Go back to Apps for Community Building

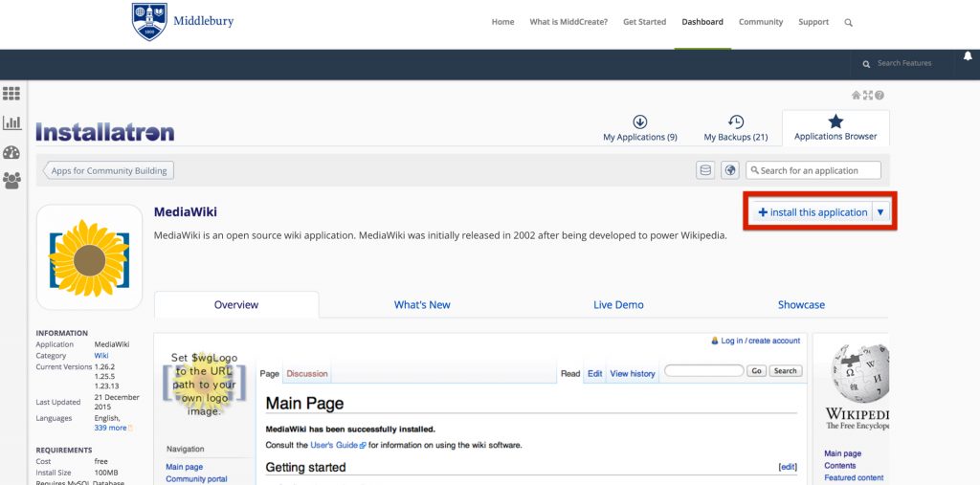109,170
